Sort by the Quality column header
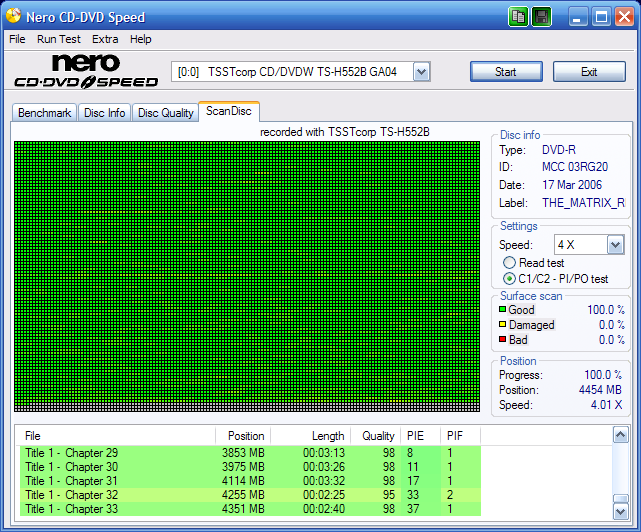Viewport: 641px width, 532px height. point(376,436)
